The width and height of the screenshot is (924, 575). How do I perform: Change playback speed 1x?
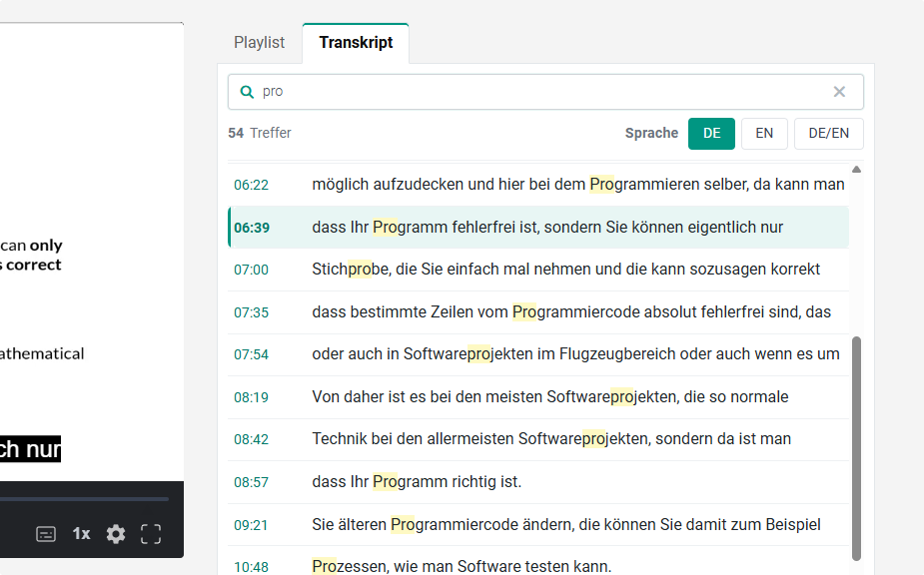81,534
